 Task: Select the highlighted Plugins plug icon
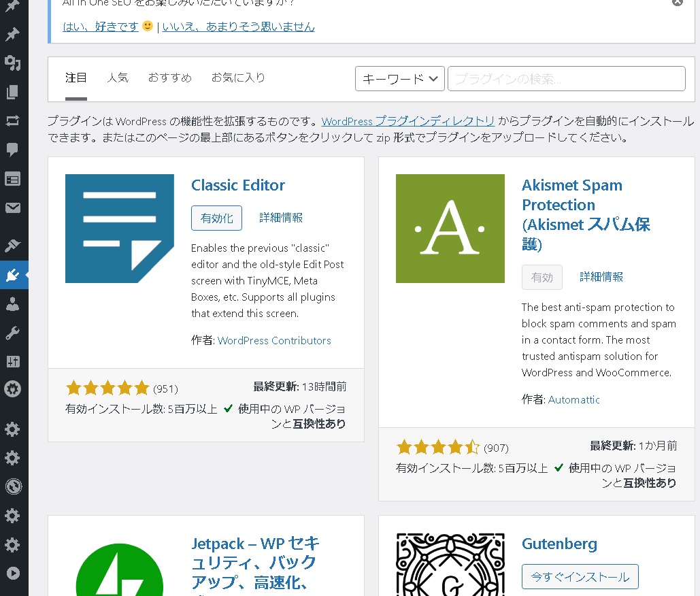(x=12, y=275)
